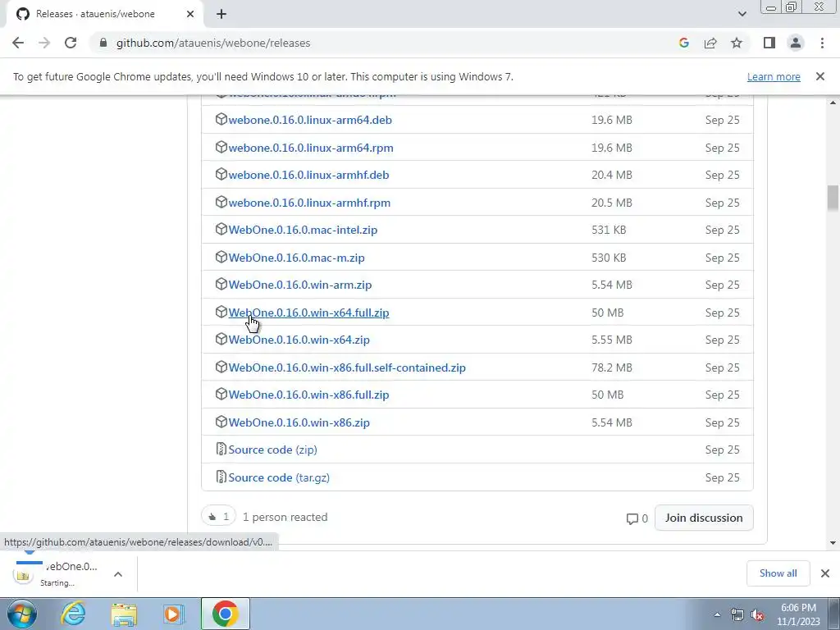Download WebOne.0.16.0.win-x64.full.zip
840x630 pixels.
click(308, 313)
